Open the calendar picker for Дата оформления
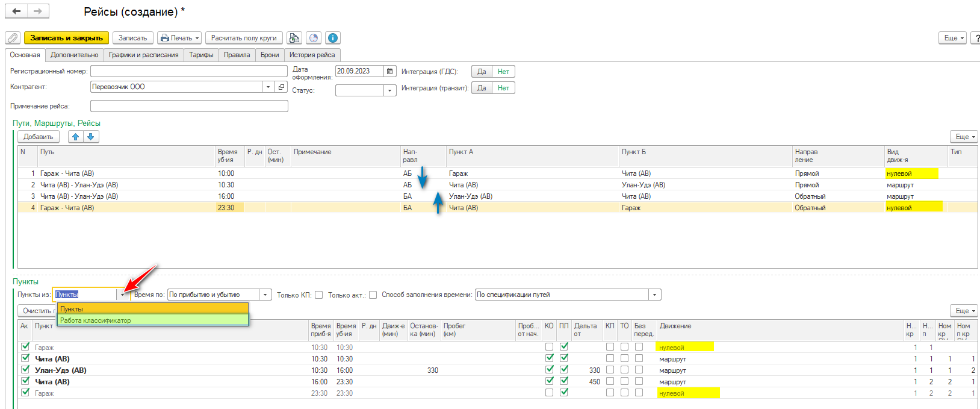The width and height of the screenshot is (980, 409). [390, 71]
